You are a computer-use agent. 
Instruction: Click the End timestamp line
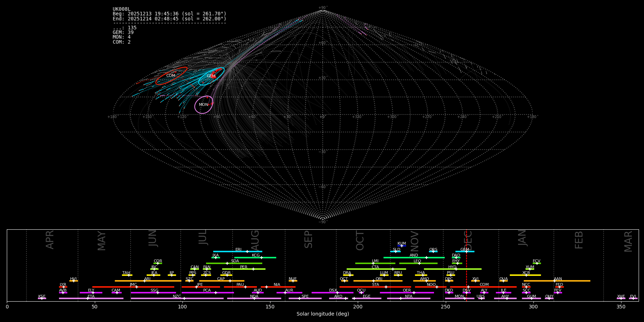coord(170,19)
